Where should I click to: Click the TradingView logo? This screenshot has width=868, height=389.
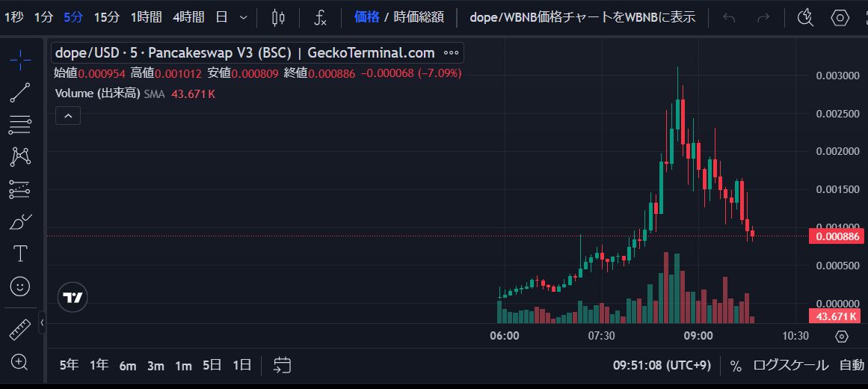point(73,298)
